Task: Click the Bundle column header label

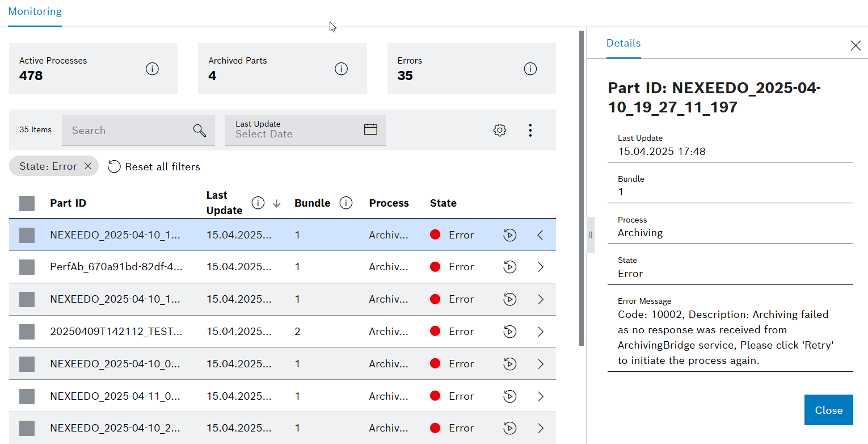Action: [313, 203]
